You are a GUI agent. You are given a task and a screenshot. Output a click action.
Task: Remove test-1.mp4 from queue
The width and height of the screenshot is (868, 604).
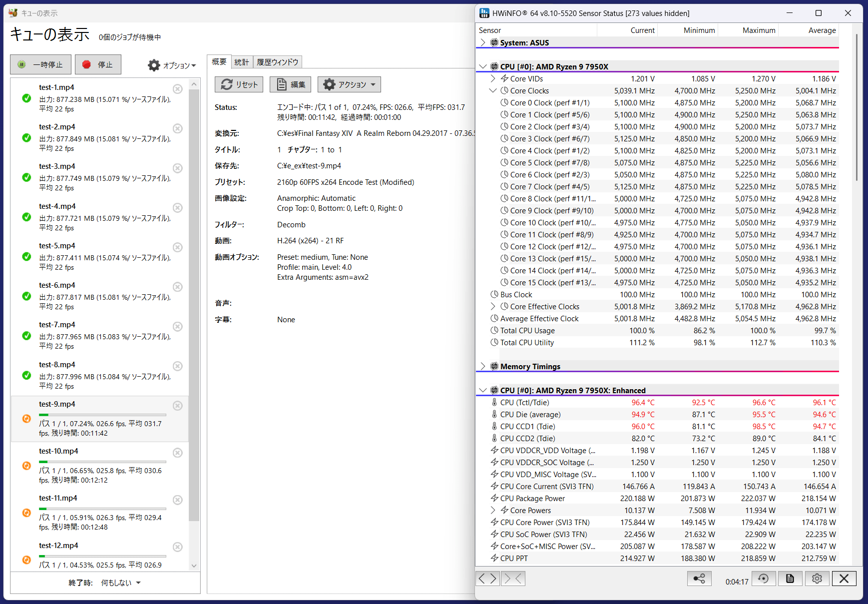(x=177, y=89)
